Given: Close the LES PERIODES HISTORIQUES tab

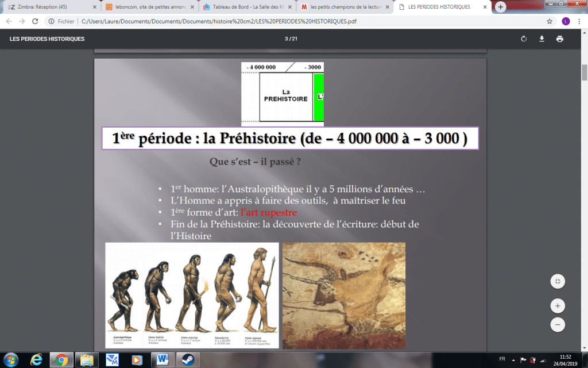Looking at the screenshot, I should pyautogui.click(x=484, y=7).
